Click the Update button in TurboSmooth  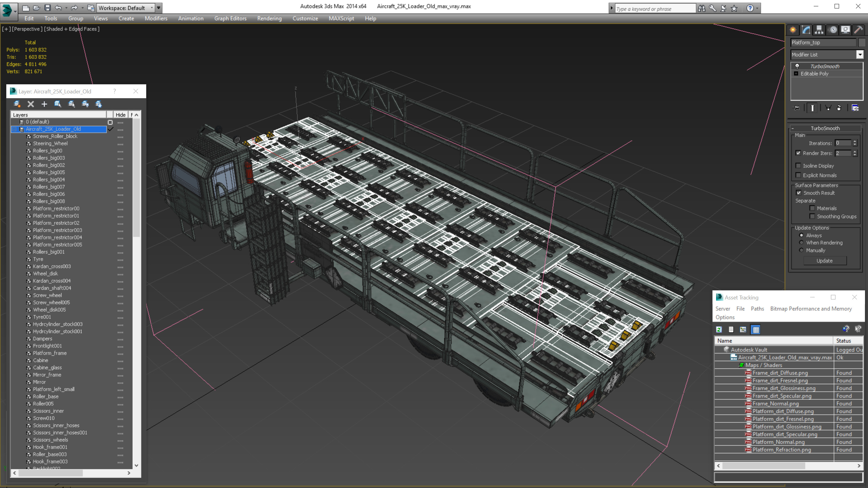[x=825, y=260]
